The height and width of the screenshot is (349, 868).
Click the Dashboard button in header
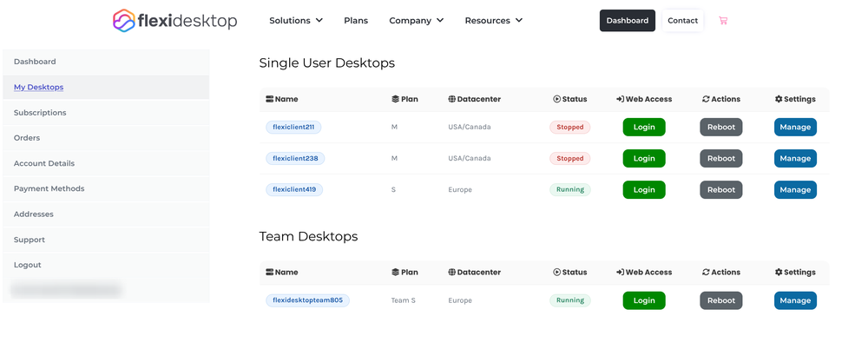(x=628, y=21)
